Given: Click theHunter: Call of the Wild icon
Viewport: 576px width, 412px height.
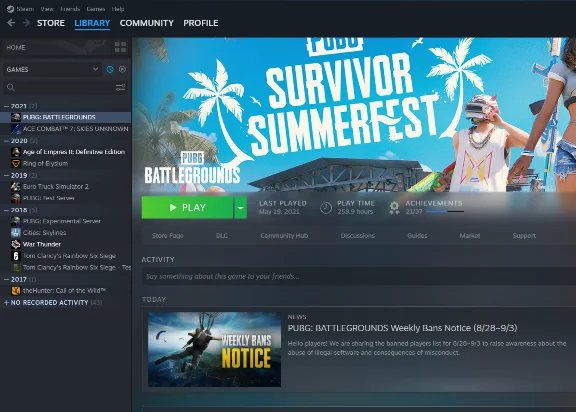Looking at the screenshot, I should tap(16, 290).
